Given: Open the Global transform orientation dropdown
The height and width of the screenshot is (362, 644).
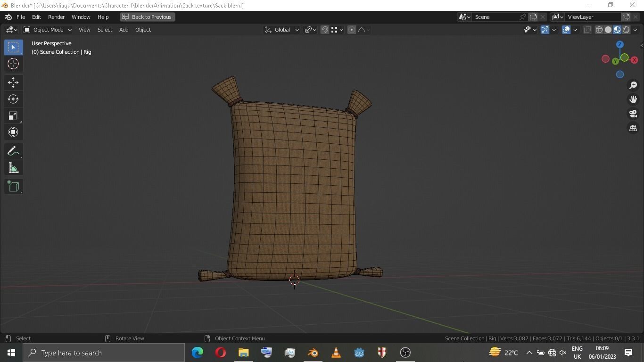Looking at the screenshot, I should [x=282, y=30].
